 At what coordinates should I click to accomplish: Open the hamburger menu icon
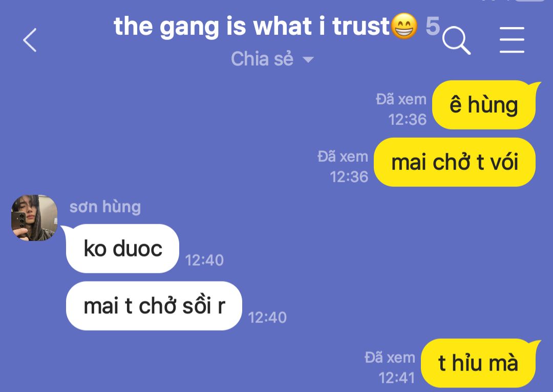tap(512, 40)
